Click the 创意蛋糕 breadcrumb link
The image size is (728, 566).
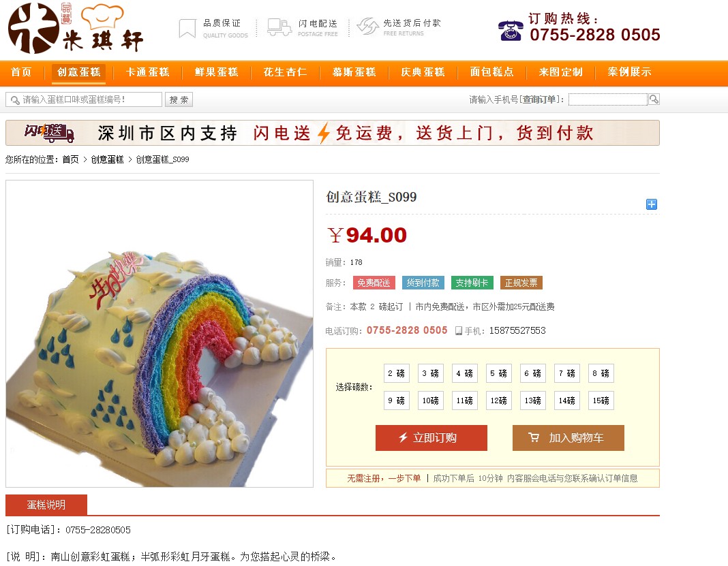coord(107,159)
